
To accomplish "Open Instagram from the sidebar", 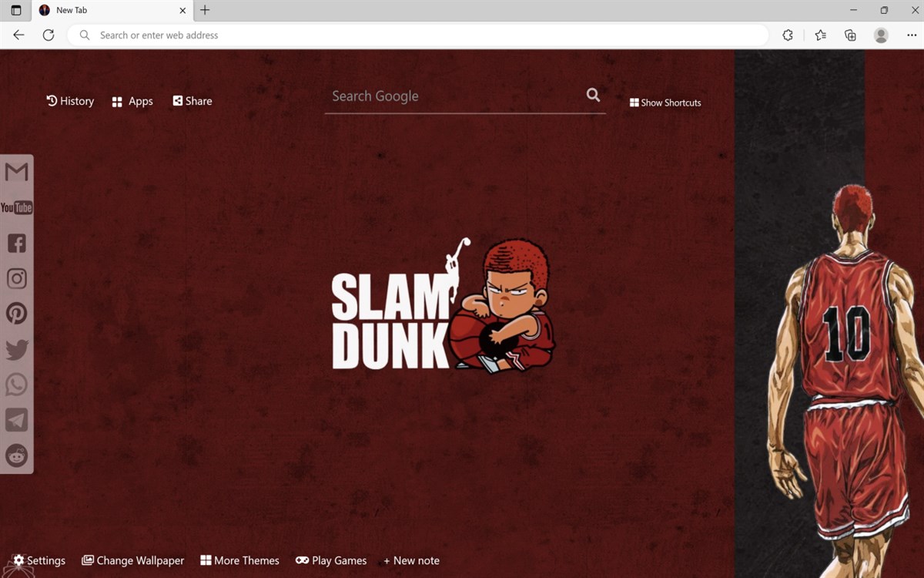I will (16, 278).
